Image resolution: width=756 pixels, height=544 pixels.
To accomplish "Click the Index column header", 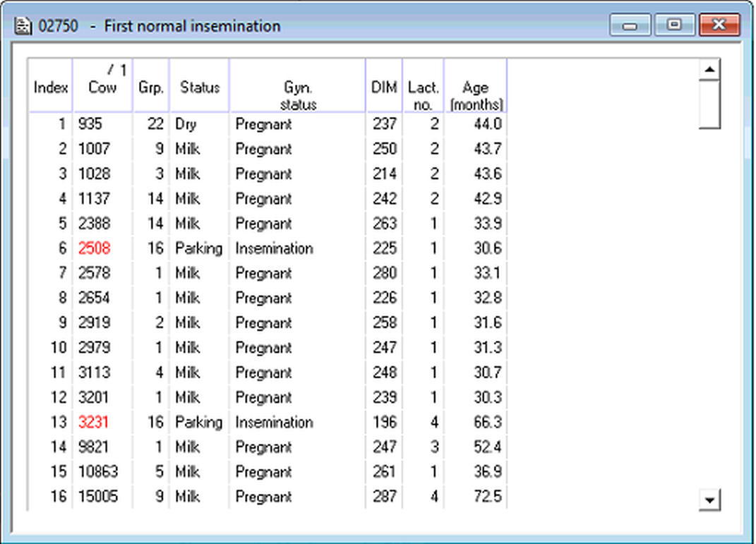I will tap(51, 87).
